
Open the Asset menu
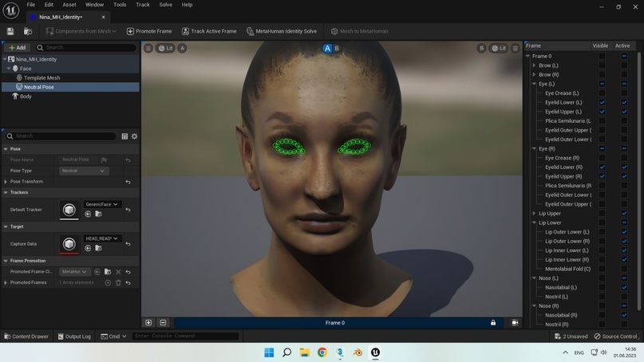coord(69,5)
